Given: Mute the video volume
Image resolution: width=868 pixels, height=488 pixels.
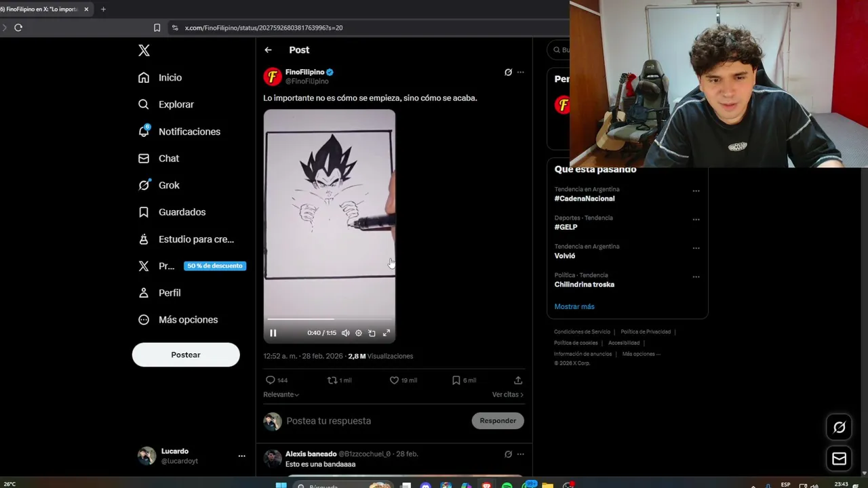Looking at the screenshot, I should pos(345,333).
